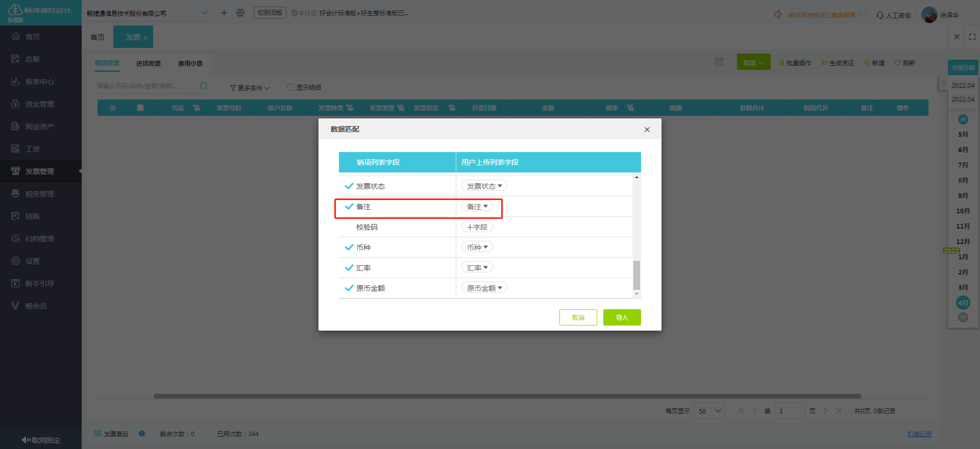The width and height of the screenshot is (980, 449).
Task: Click the QR code icon in toolbar
Action: coord(719,62)
